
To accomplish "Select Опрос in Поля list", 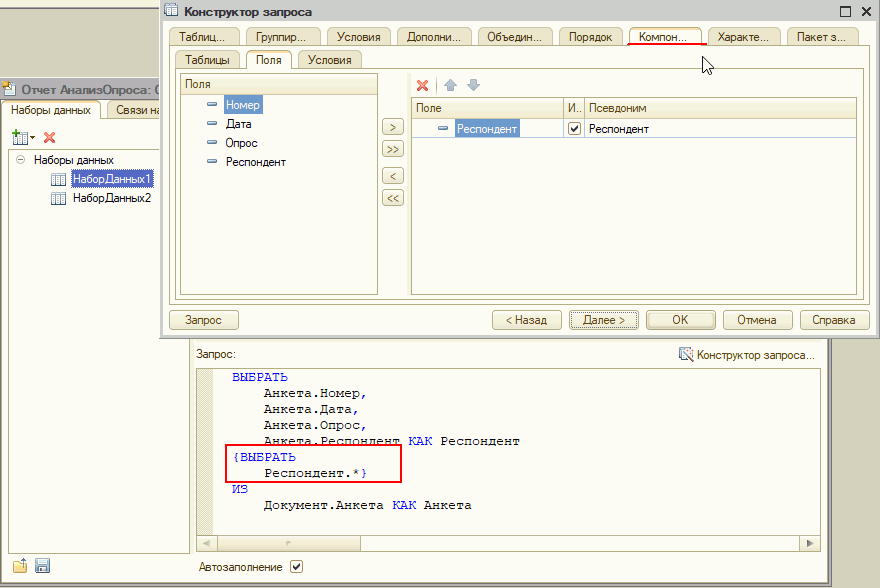I will (x=241, y=143).
